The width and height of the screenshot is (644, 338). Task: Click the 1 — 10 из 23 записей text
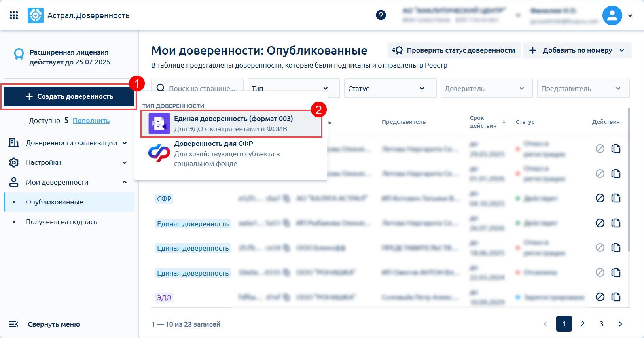(x=186, y=324)
